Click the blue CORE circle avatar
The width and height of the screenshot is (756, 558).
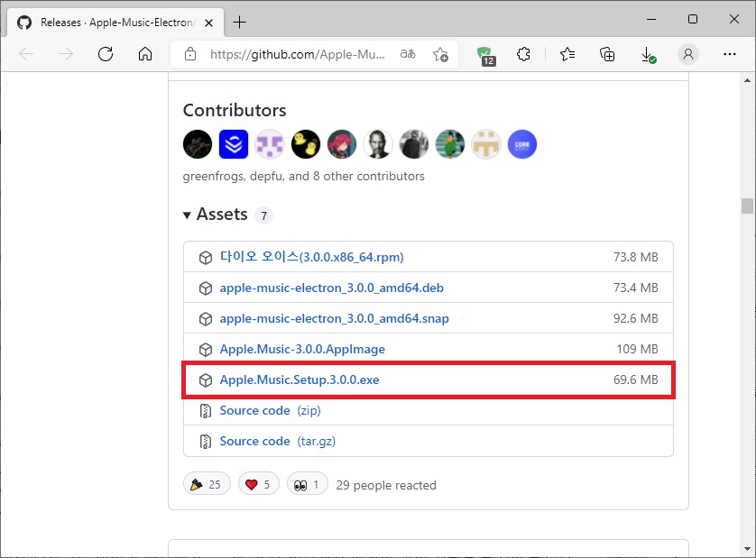[x=522, y=144]
